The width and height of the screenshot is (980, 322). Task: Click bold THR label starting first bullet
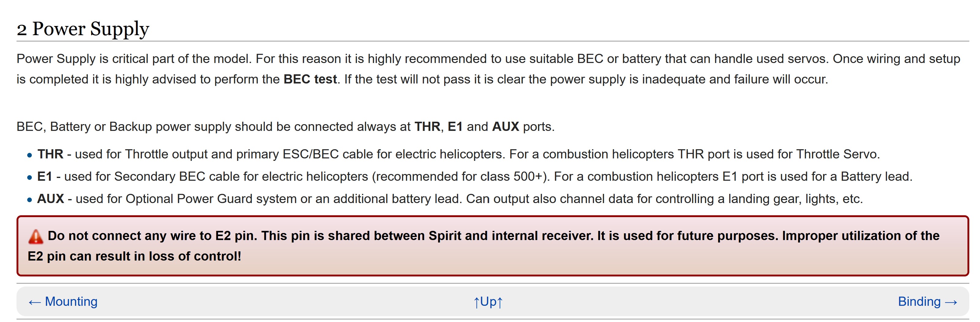point(50,154)
